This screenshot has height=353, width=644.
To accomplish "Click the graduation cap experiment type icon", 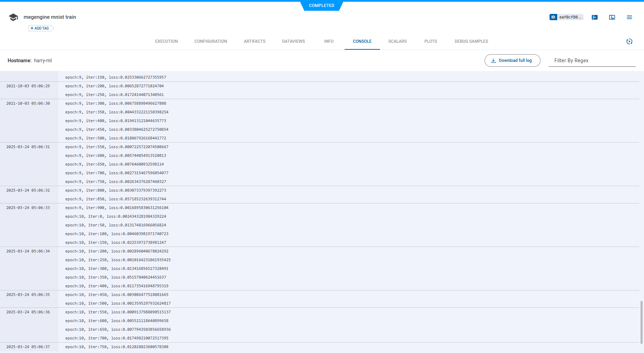I will coord(13,17).
